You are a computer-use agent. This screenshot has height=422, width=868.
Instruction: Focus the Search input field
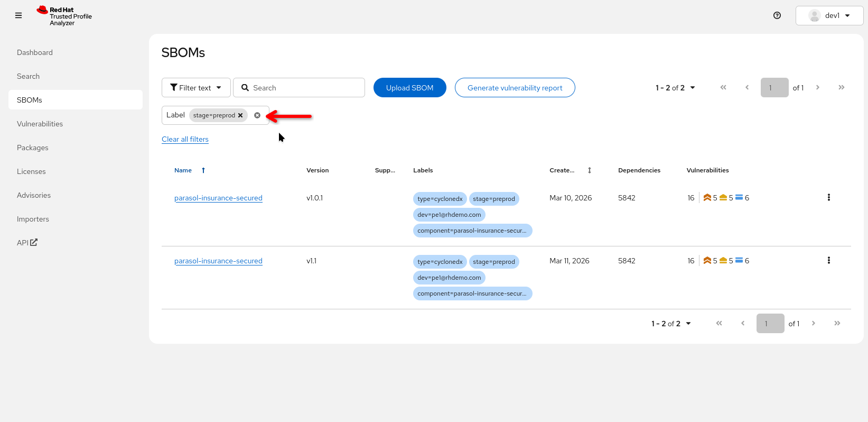[299, 88]
